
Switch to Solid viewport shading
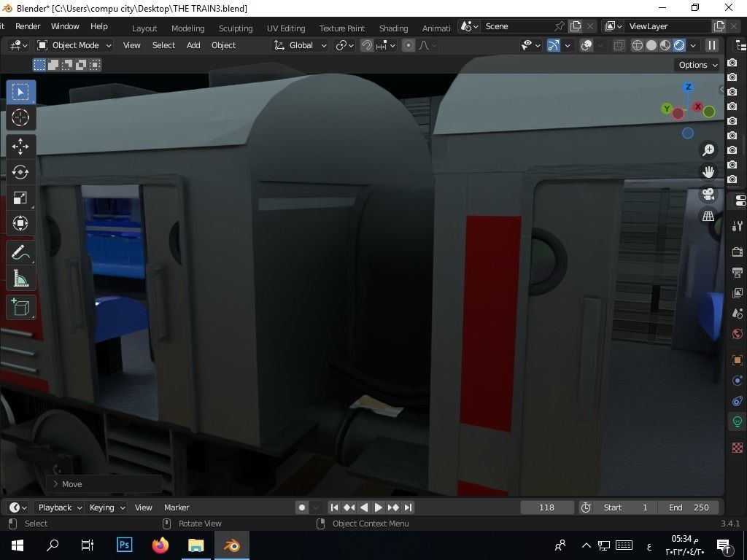pyautogui.click(x=651, y=45)
